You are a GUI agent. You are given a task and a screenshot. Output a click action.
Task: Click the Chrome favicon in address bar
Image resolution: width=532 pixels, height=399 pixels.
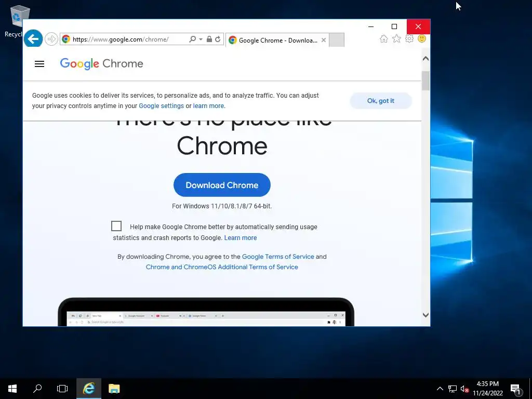tap(66, 39)
